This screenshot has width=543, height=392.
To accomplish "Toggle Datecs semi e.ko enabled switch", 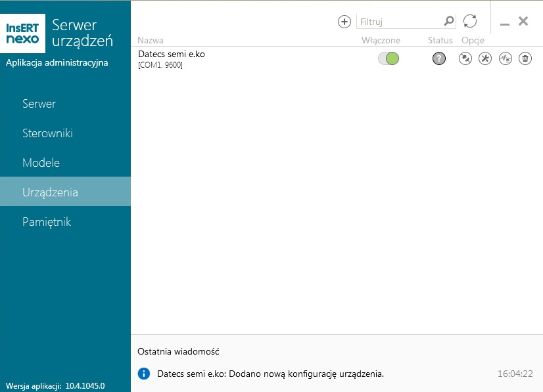I will [389, 59].
